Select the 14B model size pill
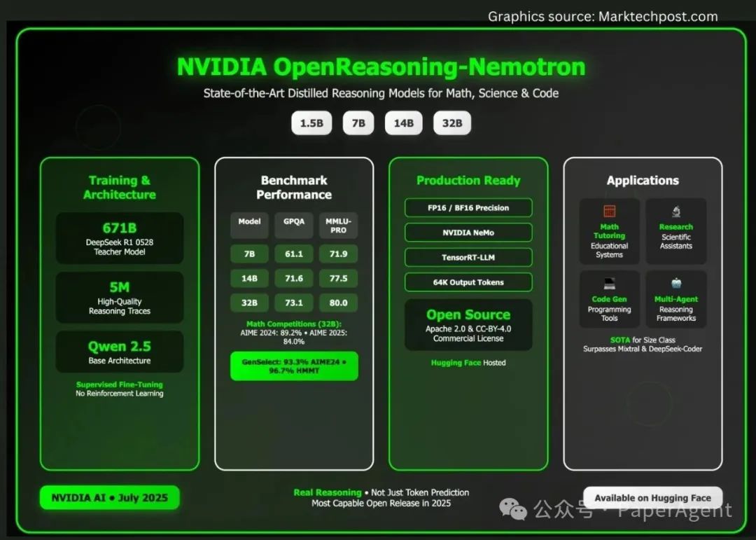Screen dimensions: 756x540 [x=404, y=123]
